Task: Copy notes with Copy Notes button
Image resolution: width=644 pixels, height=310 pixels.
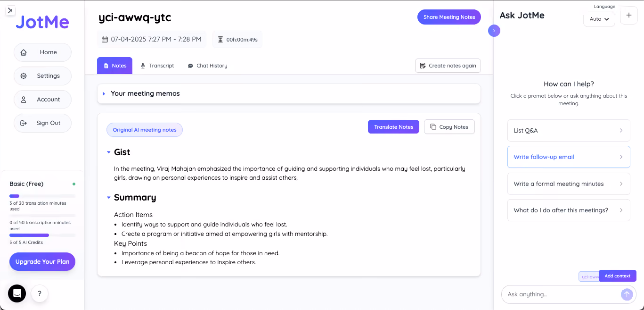Action: pyautogui.click(x=449, y=127)
